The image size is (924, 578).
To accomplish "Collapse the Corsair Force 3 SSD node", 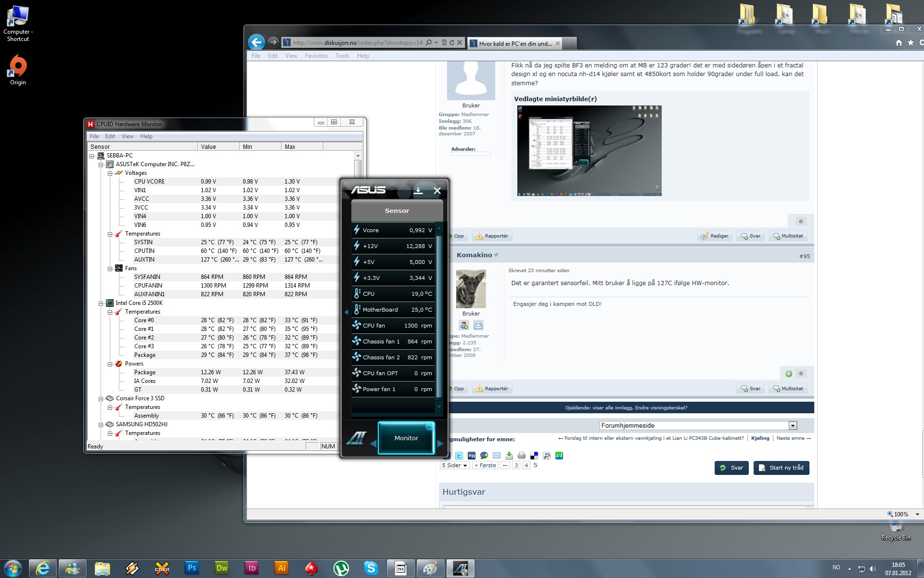I will [x=101, y=398].
